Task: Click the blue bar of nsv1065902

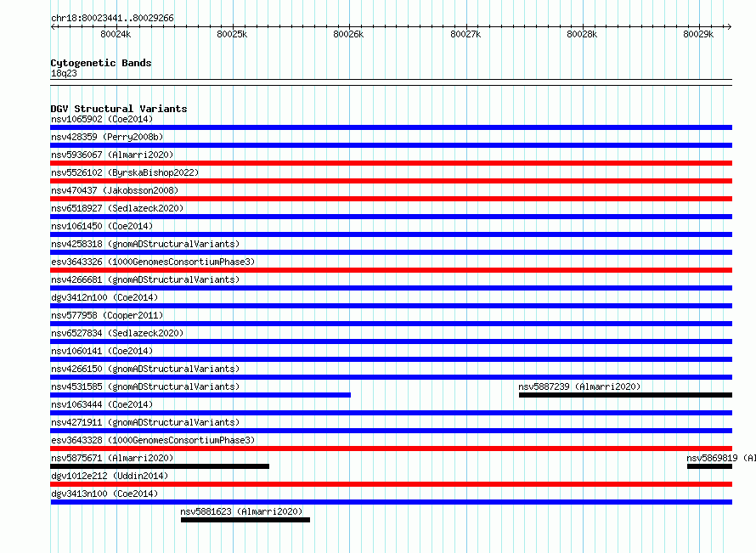Action: pyautogui.click(x=391, y=127)
